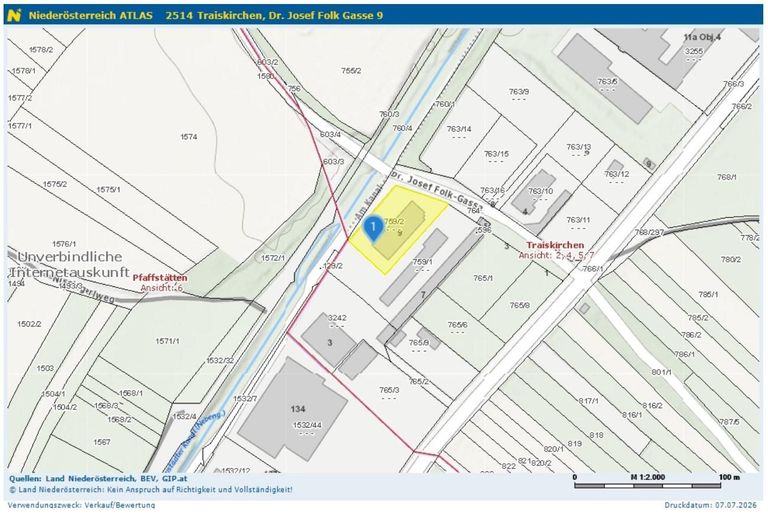Click the address '2514 Traiskirchen, Dr. Josef Folk Gasse 9'
This screenshot has height=525, width=768.
coord(274,15)
